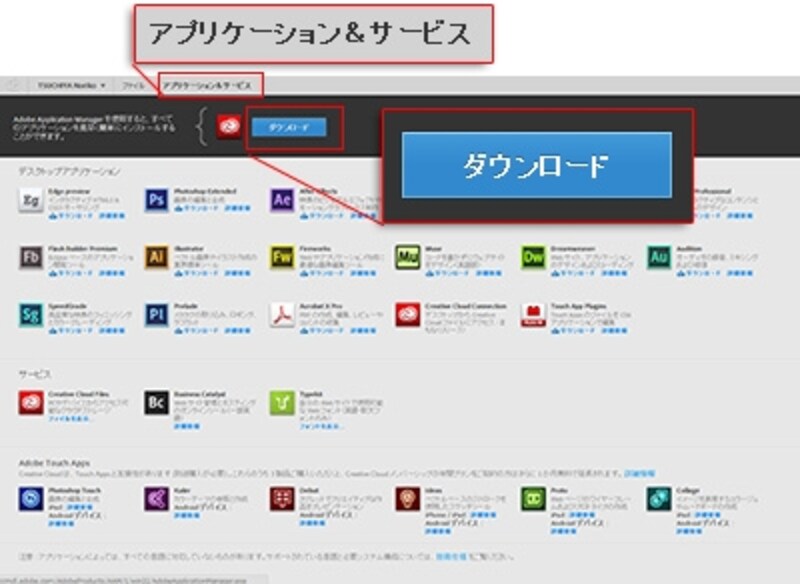
Task: Click the Ideas lightbulb app icon
Action: click(x=407, y=499)
